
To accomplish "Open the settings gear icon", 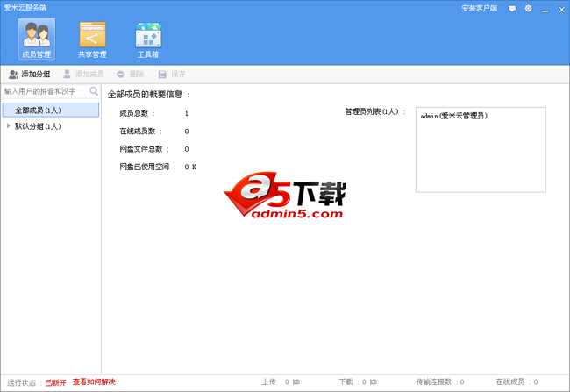I will coord(528,9).
